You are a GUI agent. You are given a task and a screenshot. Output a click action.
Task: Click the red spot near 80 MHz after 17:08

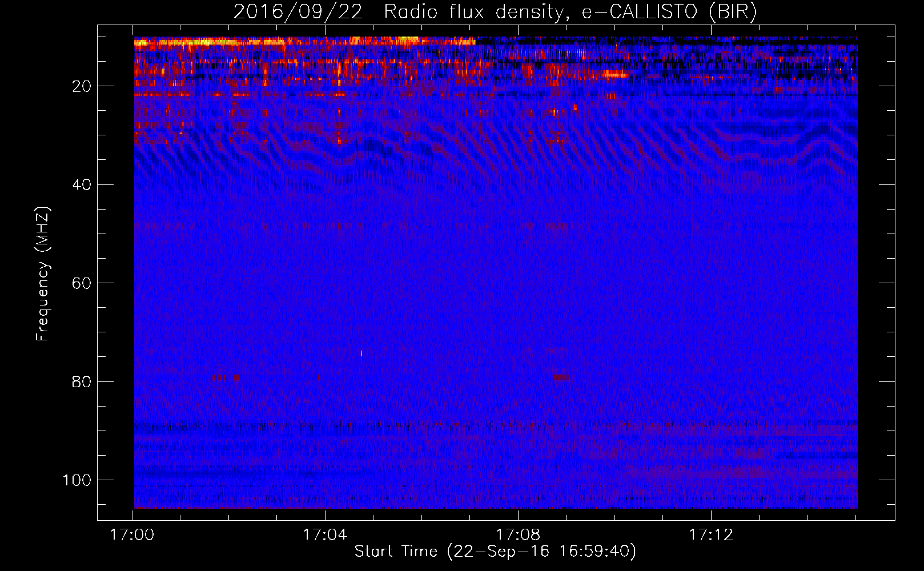coord(562,377)
